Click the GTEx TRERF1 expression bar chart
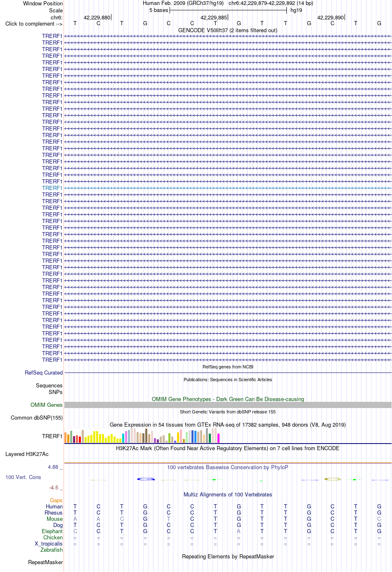 tap(142, 436)
